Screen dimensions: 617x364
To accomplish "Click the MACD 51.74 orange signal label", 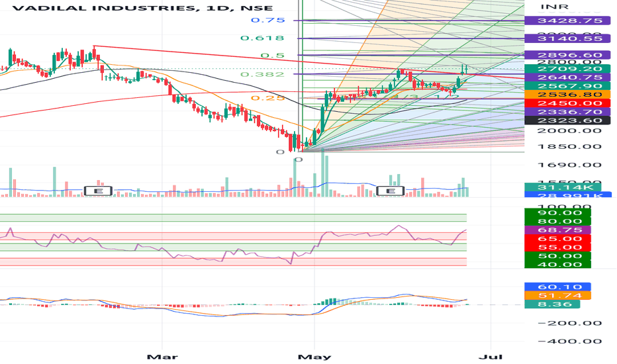I will coord(557,296).
